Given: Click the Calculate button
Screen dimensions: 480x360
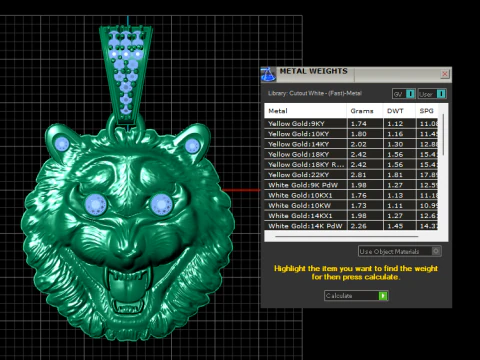Looking at the screenshot, I should [x=356, y=296].
